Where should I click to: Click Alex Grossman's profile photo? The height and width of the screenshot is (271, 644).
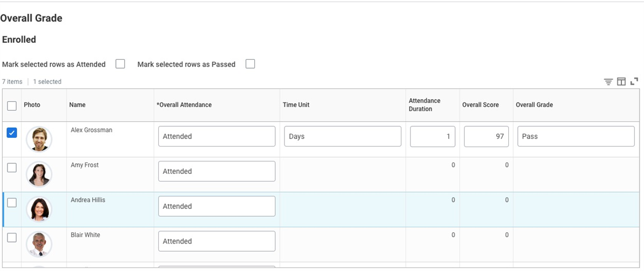click(x=39, y=140)
